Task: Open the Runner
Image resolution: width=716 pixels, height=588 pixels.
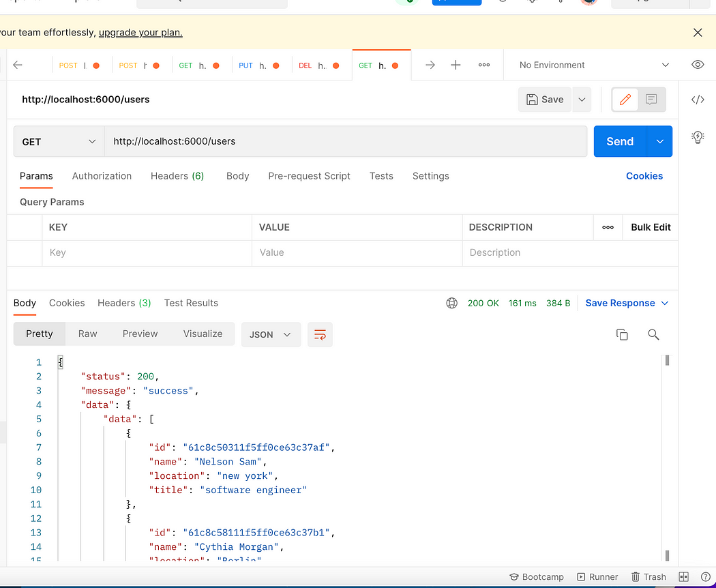Action: 597,577
